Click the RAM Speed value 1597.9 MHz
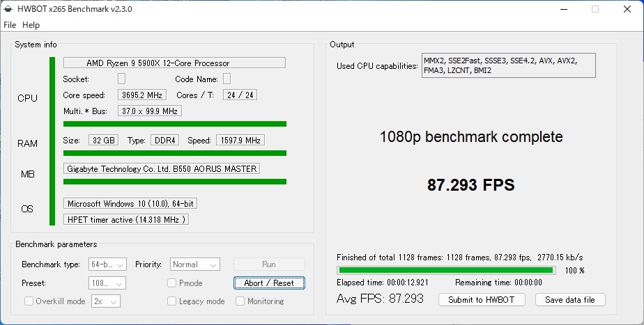644x325 pixels. click(240, 140)
